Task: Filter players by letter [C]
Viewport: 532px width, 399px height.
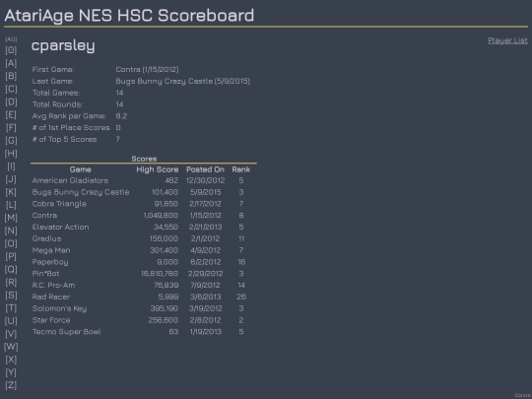Action: click(11, 89)
